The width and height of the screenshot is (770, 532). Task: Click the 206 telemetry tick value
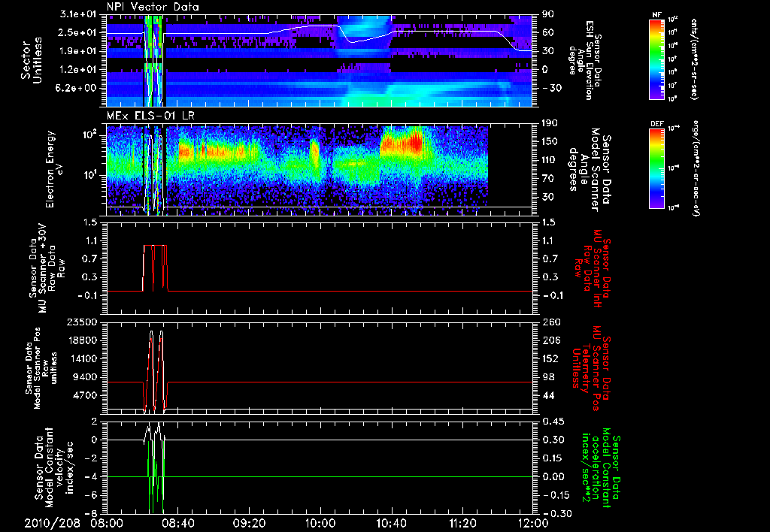point(550,340)
